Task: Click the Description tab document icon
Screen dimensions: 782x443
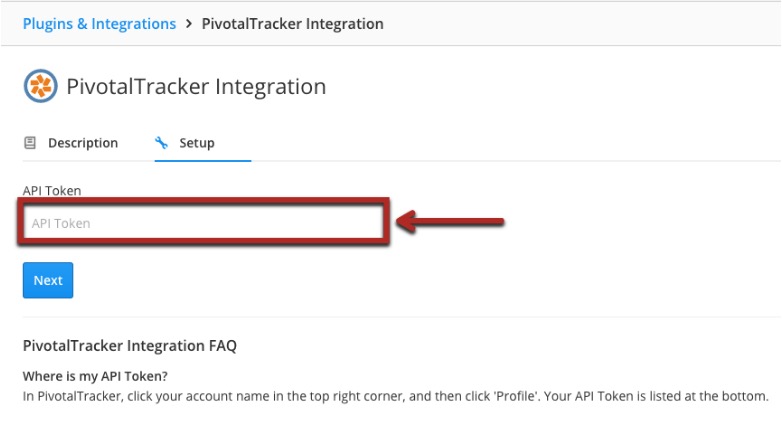Action: click(30, 143)
